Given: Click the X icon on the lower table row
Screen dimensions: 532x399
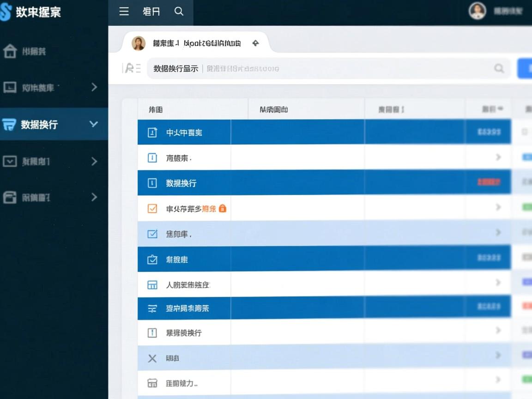Looking at the screenshot, I should 151,358.
